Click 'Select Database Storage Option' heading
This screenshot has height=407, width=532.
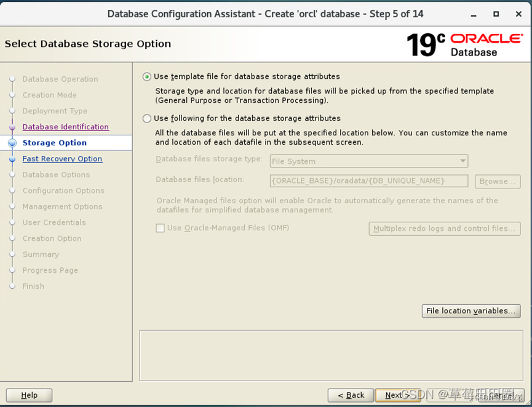tap(88, 44)
